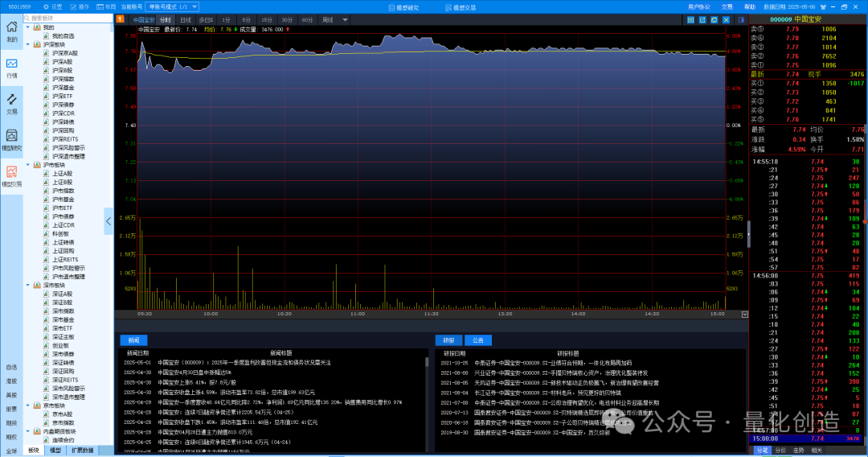Click the 公告 button

[x=477, y=340]
